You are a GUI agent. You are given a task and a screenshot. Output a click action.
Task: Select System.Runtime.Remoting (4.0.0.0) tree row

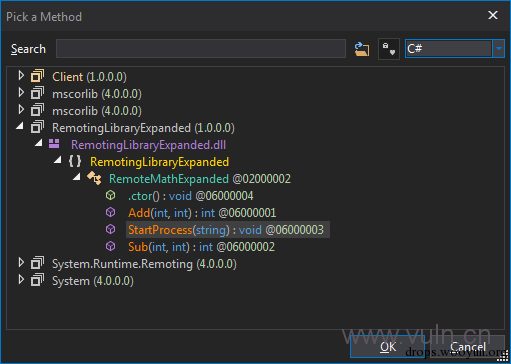point(144,264)
